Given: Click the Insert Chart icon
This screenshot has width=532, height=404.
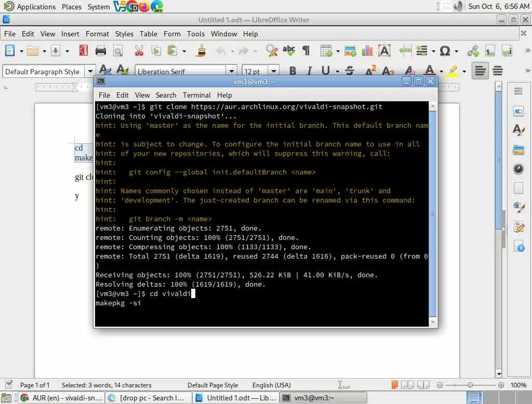Looking at the screenshot, I should (367, 51).
